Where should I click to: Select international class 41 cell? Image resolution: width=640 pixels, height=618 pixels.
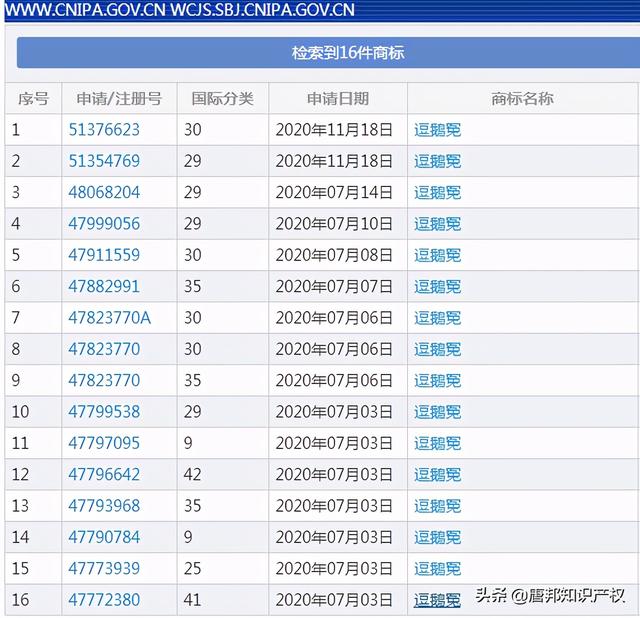point(223,600)
